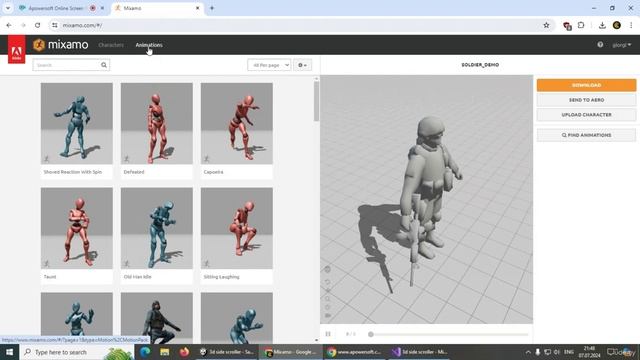The height and width of the screenshot is (360, 640).
Task: Open File Explorer from taskbar
Action: (164, 352)
